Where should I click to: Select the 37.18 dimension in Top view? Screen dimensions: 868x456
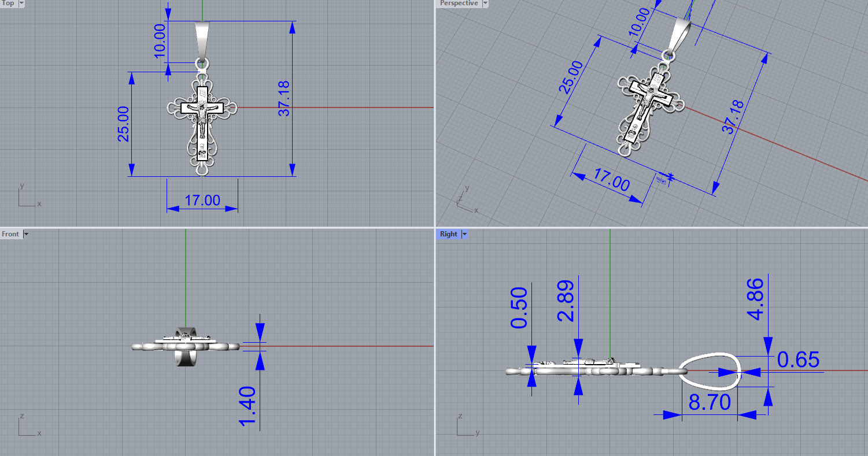[x=284, y=98]
